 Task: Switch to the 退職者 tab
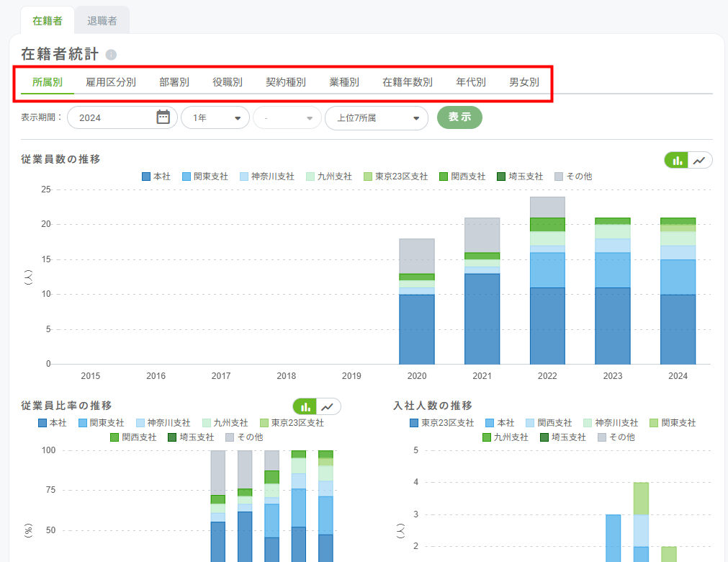tap(102, 20)
